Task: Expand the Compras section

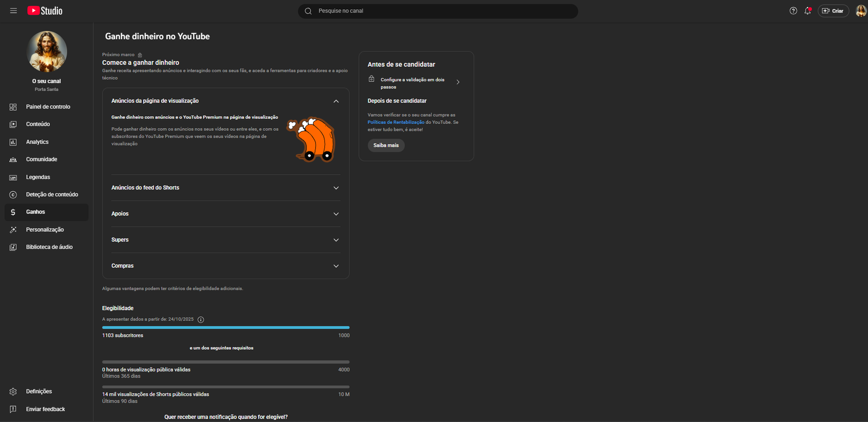Action: click(x=336, y=266)
